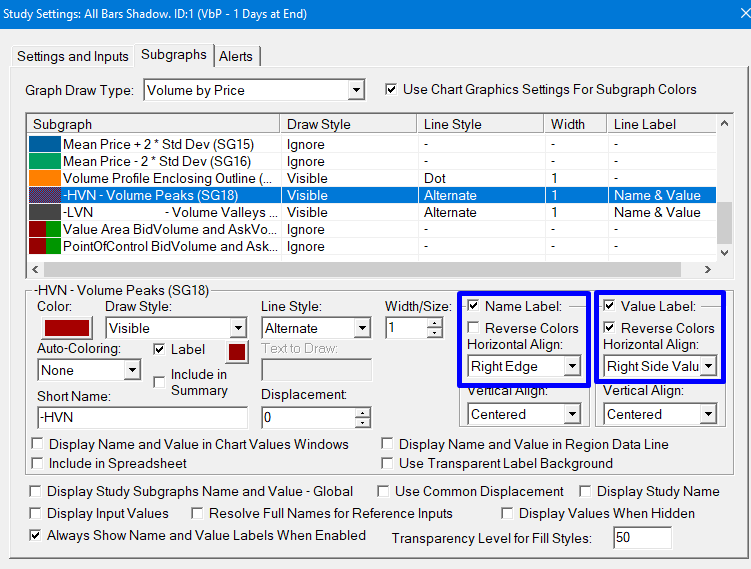Select Value Area BidVolume and AskVolume row

coord(170,229)
